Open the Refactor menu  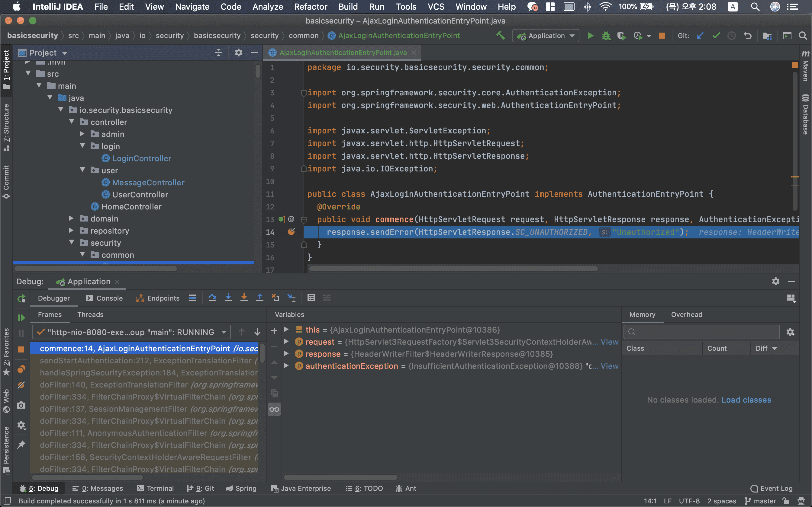310,7
